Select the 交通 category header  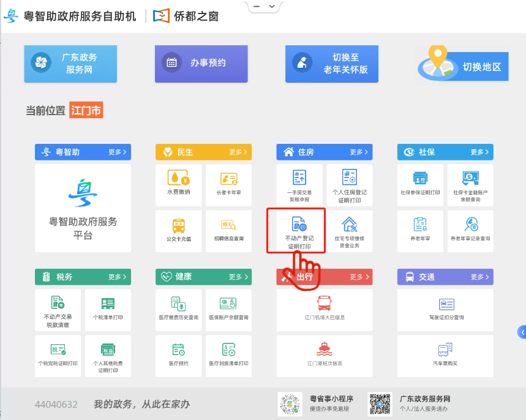[x=429, y=277]
